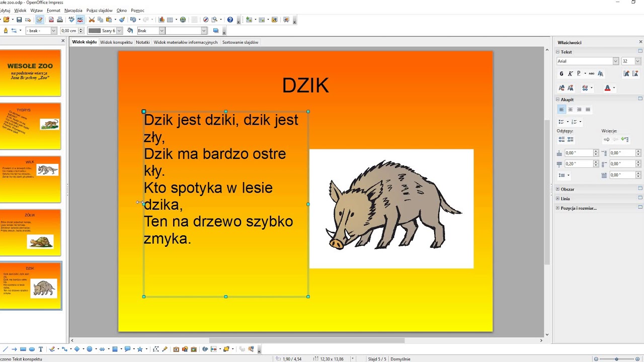Open line color Szary 6 dropdown
This screenshot has width=644, height=362.
coord(119,31)
